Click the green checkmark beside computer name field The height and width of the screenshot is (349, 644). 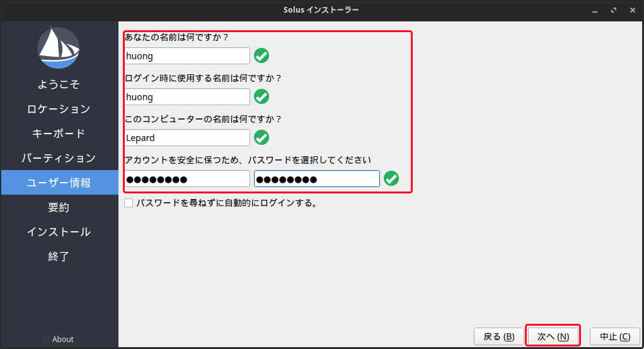pyautogui.click(x=261, y=138)
